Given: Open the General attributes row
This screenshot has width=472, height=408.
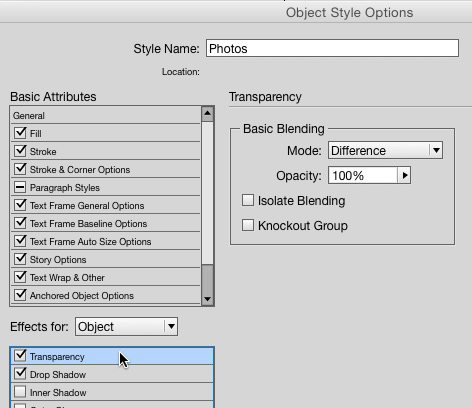Looking at the screenshot, I should pyautogui.click(x=106, y=116).
